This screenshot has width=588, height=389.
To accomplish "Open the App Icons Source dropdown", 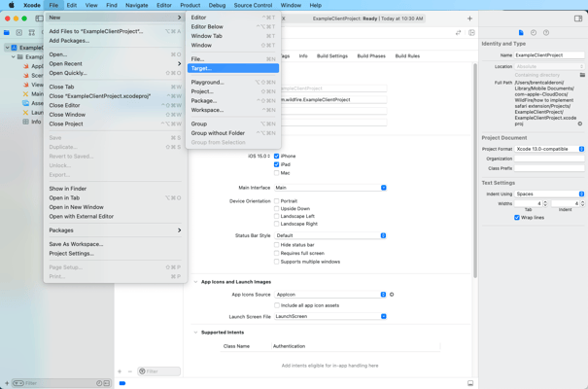I will (330, 295).
